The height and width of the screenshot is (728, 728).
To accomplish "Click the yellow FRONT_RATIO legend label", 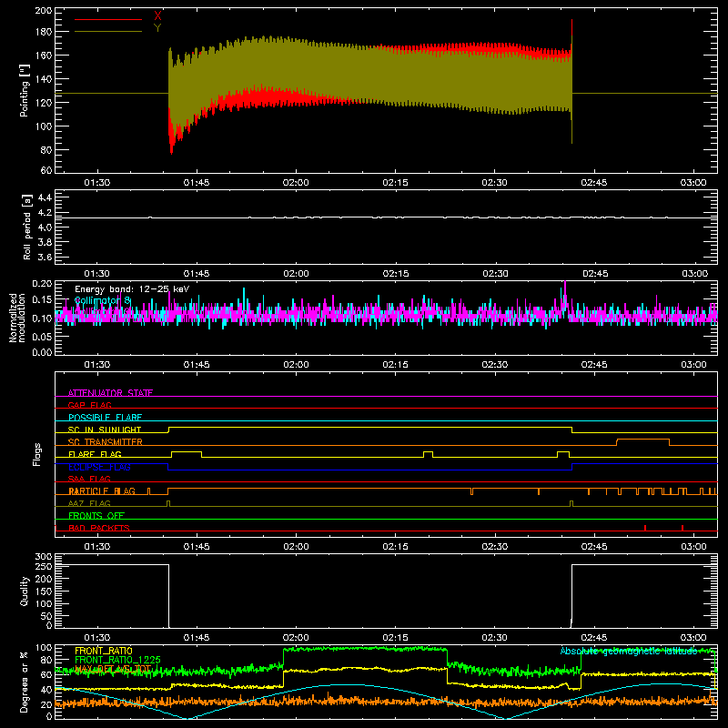I will 104,651.
